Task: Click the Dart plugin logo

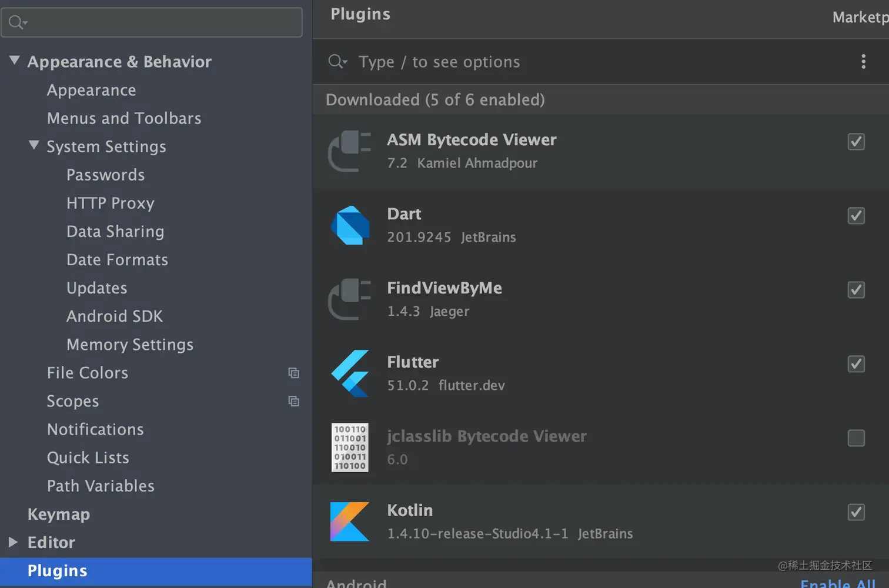Action: pyautogui.click(x=350, y=225)
